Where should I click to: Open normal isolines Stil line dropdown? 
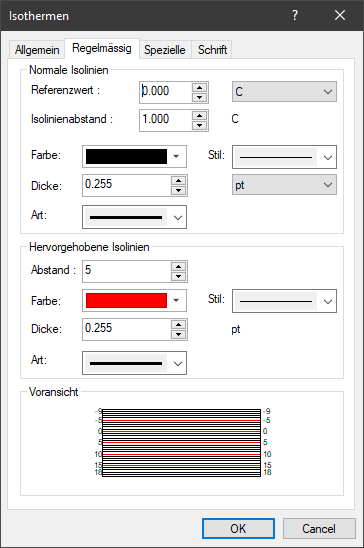point(284,157)
